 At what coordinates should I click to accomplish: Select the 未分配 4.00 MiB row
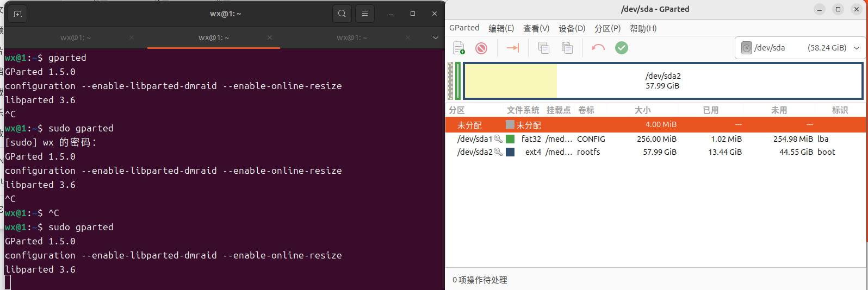[655, 125]
